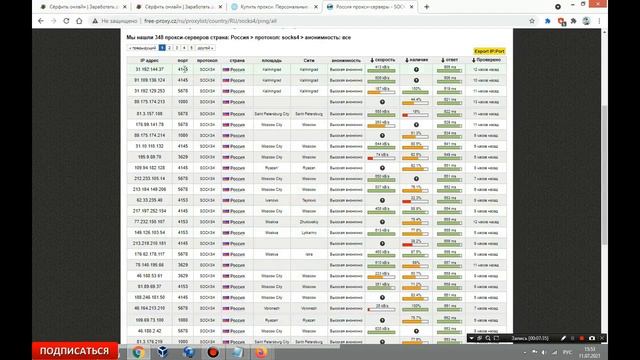Switch to the 'Купить прокси' tab
The height and width of the screenshot is (360, 640).
[274, 7]
